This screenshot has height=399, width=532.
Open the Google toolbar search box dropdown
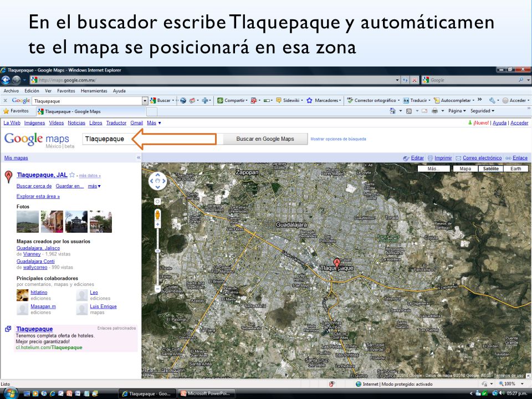tap(145, 101)
